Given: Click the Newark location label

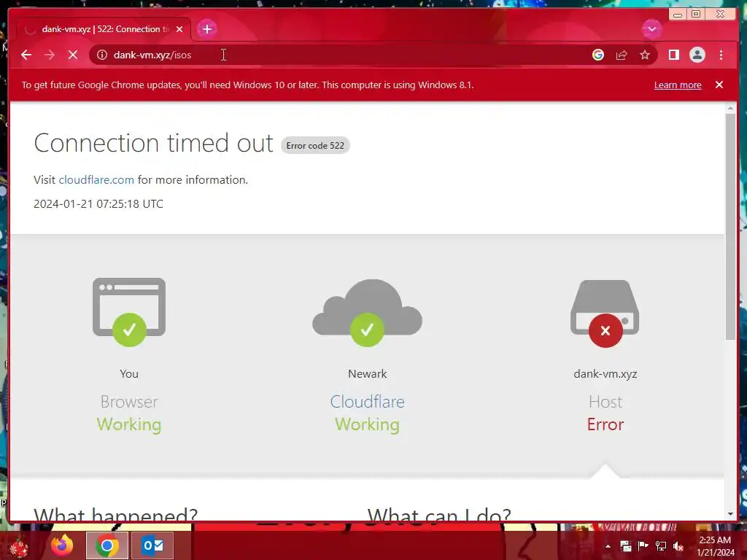Looking at the screenshot, I should [x=368, y=374].
